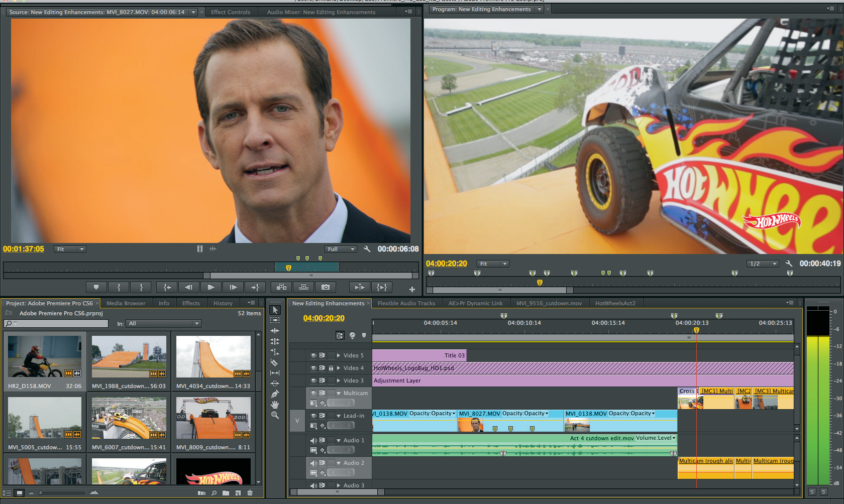Toggle Video 4 track output eye
This screenshot has width=844, height=504.
click(x=313, y=367)
